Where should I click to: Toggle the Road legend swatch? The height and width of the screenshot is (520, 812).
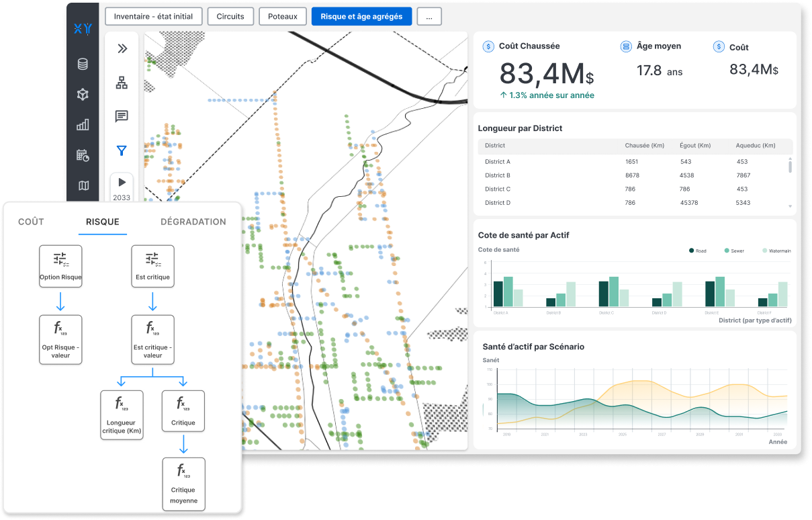click(x=692, y=251)
